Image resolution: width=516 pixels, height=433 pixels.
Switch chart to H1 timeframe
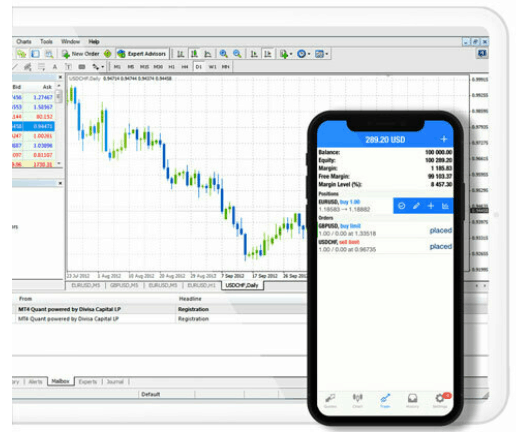pyautogui.click(x=171, y=67)
